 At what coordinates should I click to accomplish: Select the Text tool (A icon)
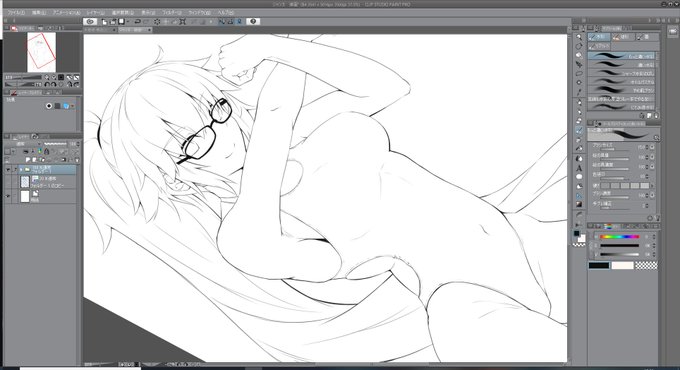[579, 168]
